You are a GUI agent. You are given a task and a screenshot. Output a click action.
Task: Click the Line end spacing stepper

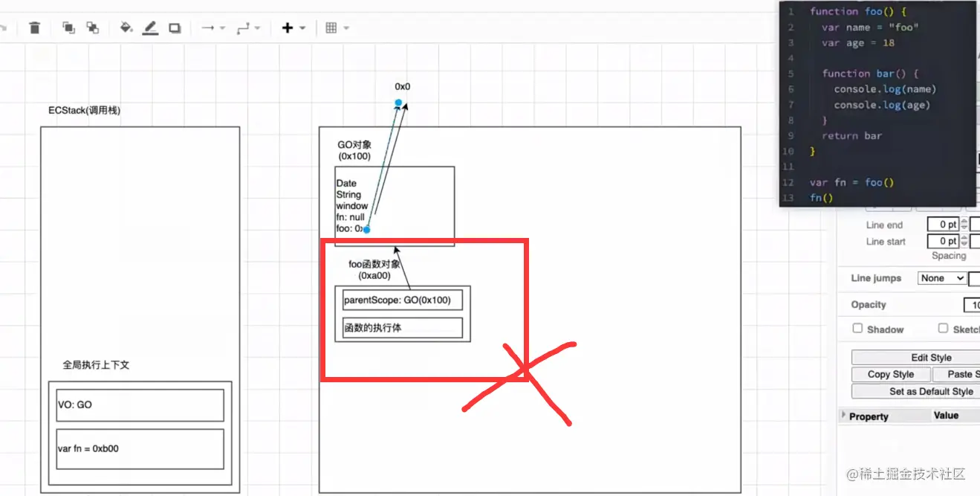tap(964, 225)
